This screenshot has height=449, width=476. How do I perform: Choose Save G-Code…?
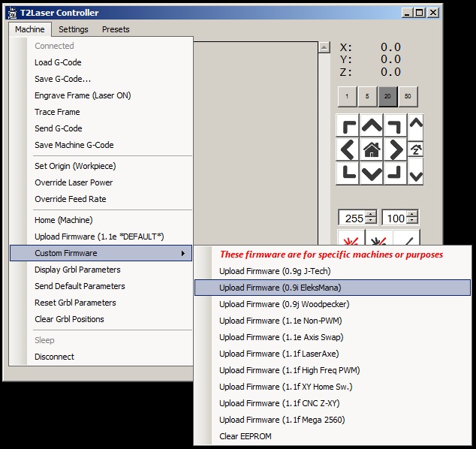pos(101,79)
